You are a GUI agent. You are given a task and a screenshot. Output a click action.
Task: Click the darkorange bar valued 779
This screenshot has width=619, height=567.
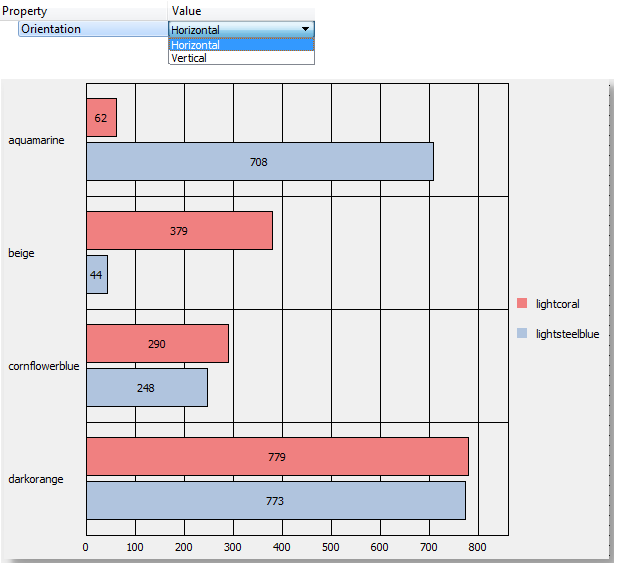point(277,457)
